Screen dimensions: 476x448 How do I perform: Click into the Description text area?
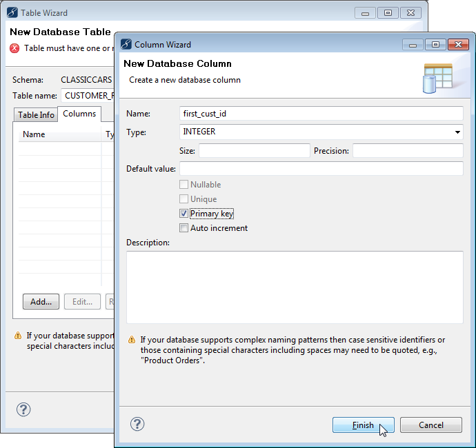[295, 287]
